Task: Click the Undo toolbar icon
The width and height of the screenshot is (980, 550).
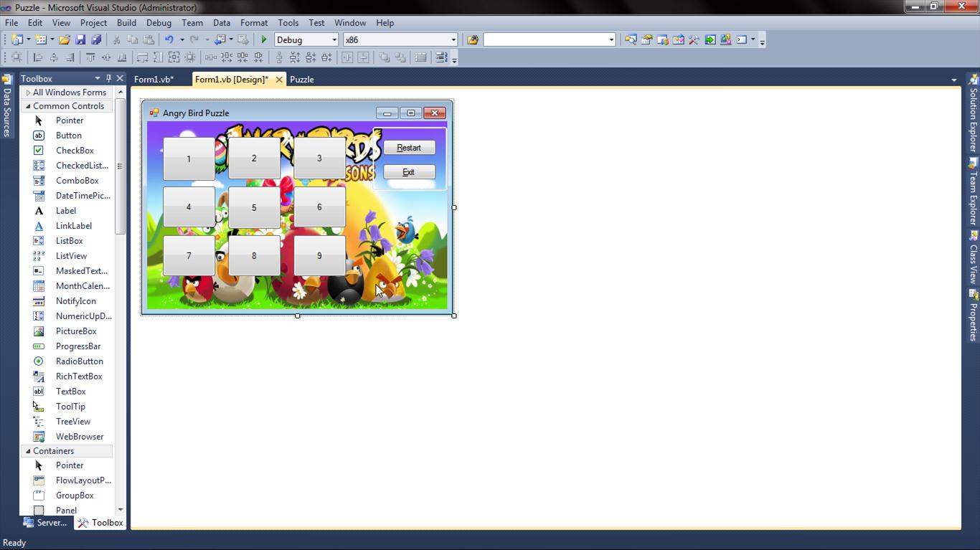Action: click(x=170, y=39)
